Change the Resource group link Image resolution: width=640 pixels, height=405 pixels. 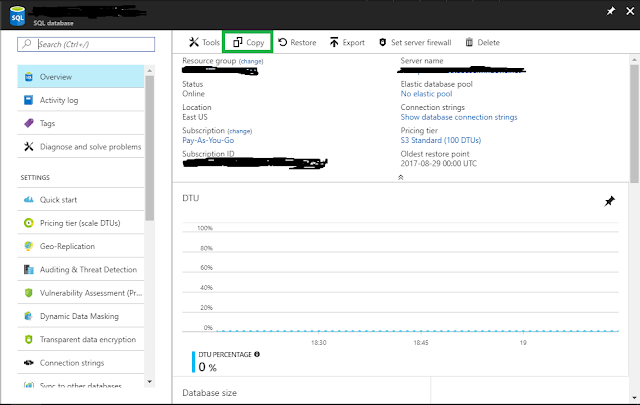[x=251, y=61]
